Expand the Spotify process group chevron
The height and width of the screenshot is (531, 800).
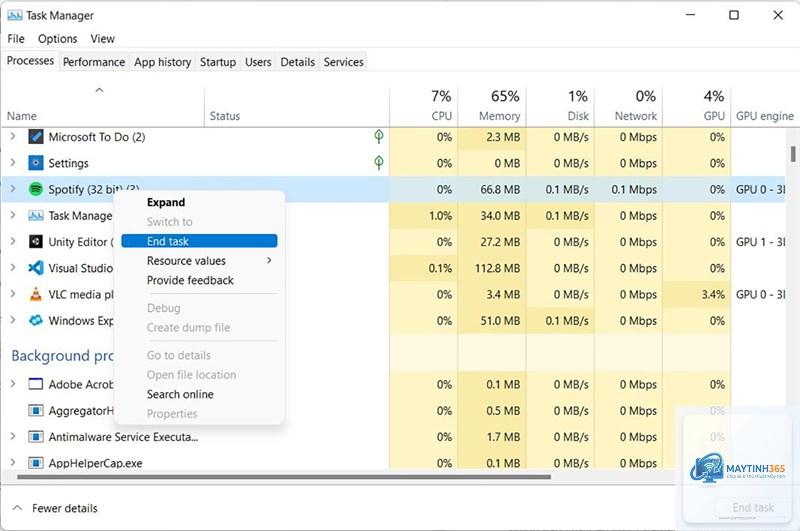point(13,189)
